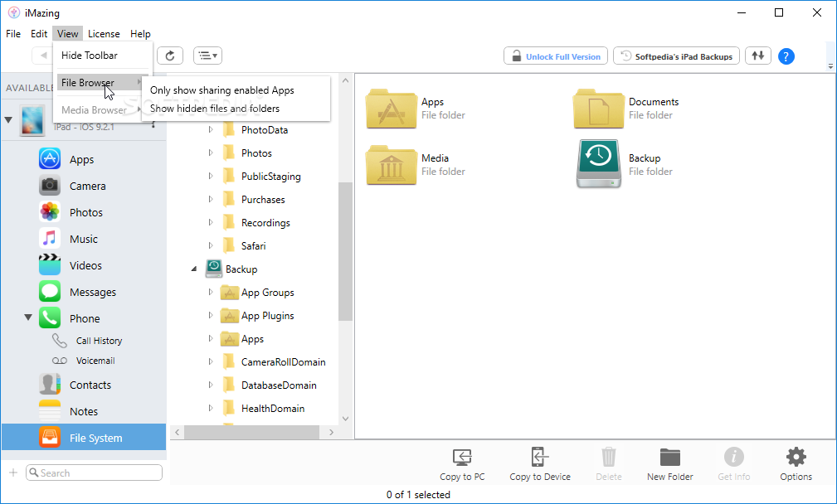Click the tree horizontal scrollbar thumb
The height and width of the screenshot is (504, 837).
(x=251, y=432)
